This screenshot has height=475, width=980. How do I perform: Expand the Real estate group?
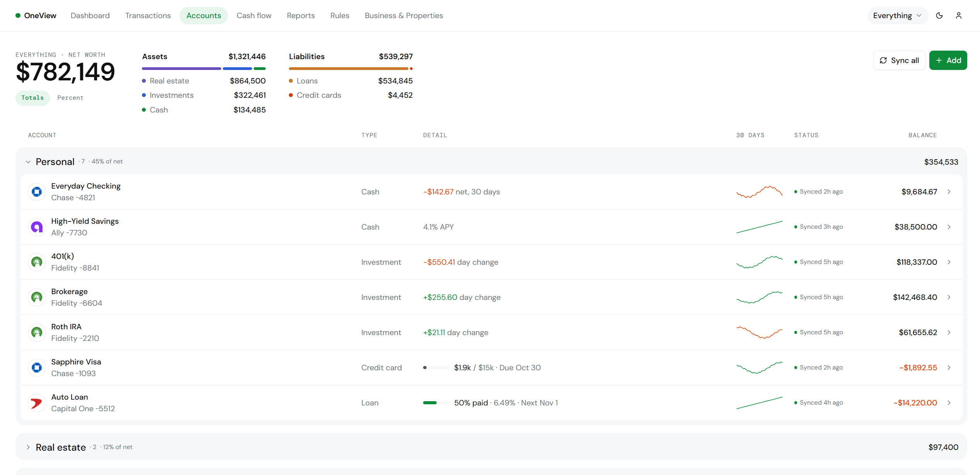click(28, 447)
